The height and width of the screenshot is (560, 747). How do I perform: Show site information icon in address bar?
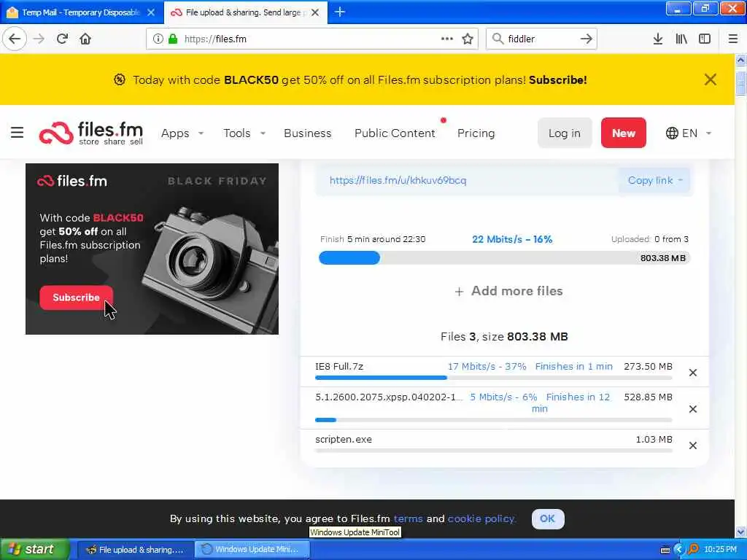click(x=158, y=39)
